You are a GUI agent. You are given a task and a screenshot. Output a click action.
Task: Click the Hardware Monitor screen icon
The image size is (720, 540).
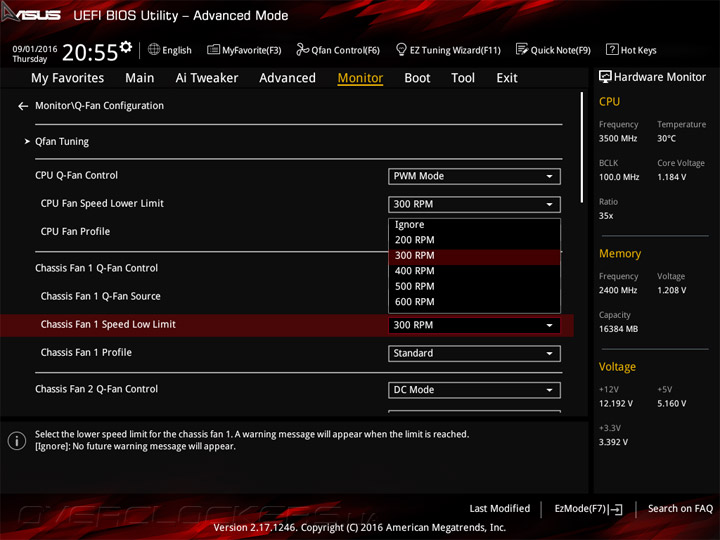[x=605, y=77]
